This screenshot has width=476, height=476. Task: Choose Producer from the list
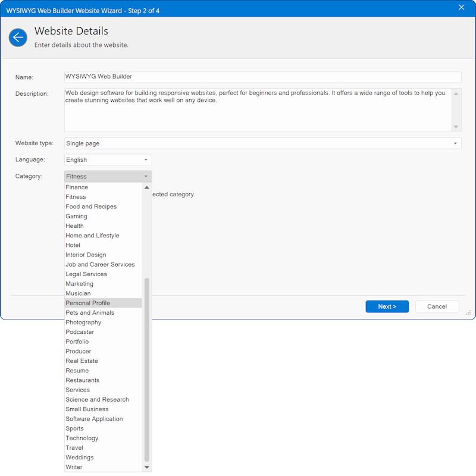tap(103, 352)
